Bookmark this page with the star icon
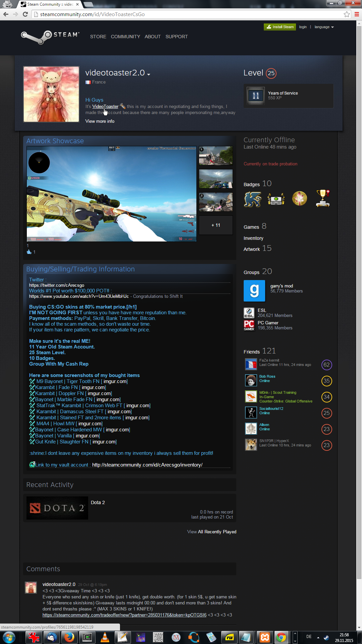 click(x=347, y=14)
